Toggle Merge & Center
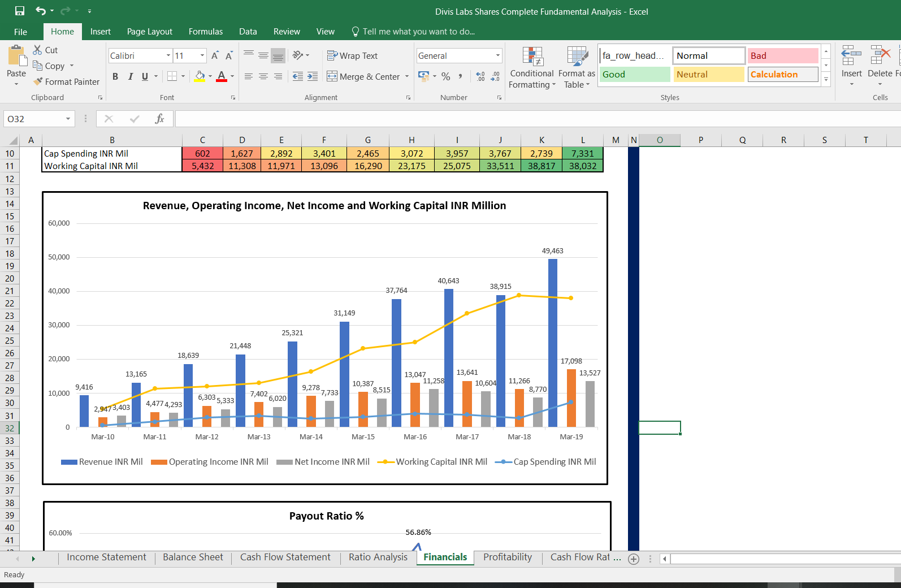 pos(363,76)
